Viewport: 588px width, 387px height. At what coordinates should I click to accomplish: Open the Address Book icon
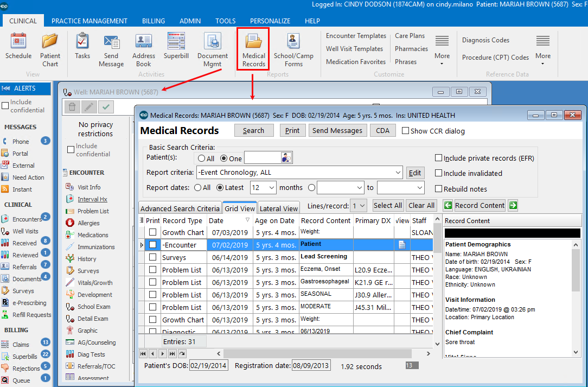pyautogui.click(x=143, y=41)
